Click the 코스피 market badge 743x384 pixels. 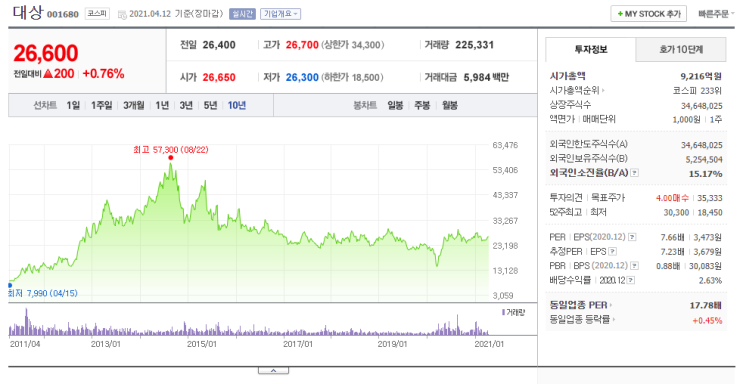pyautogui.click(x=97, y=14)
